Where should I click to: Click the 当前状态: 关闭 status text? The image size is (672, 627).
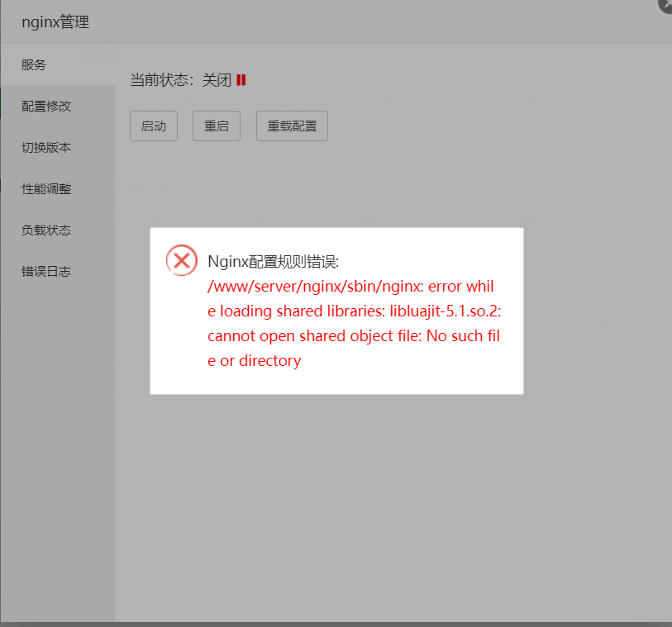pyautogui.click(x=181, y=80)
